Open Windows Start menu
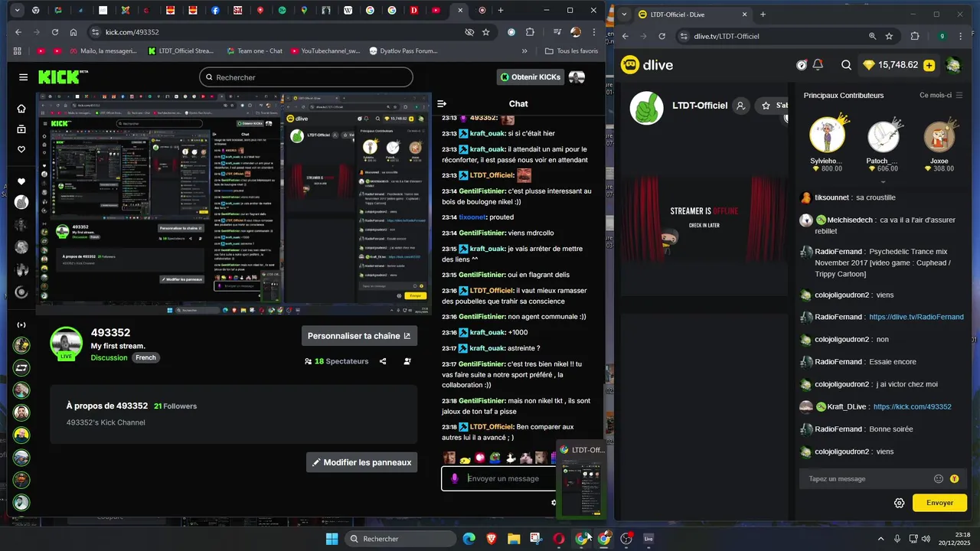The height and width of the screenshot is (551, 980). 332,539
